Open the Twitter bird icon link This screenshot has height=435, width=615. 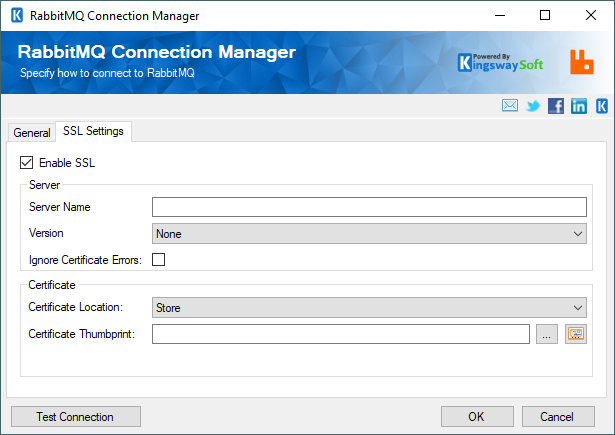coord(533,106)
